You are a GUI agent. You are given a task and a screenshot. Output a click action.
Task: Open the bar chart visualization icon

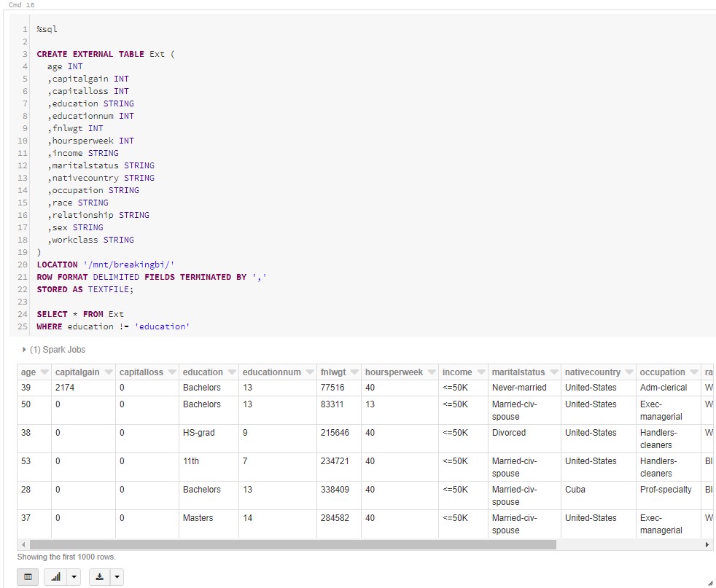point(55,576)
